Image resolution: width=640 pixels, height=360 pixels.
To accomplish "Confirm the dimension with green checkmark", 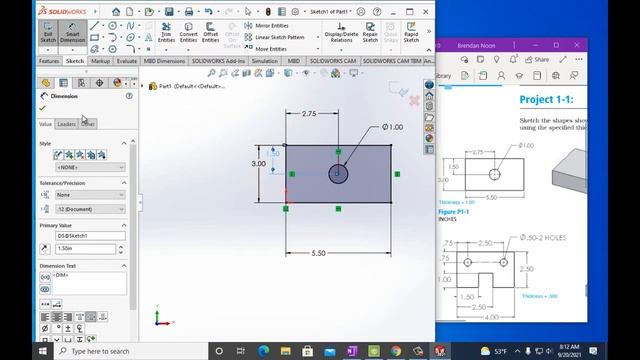I will tap(42, 108).
